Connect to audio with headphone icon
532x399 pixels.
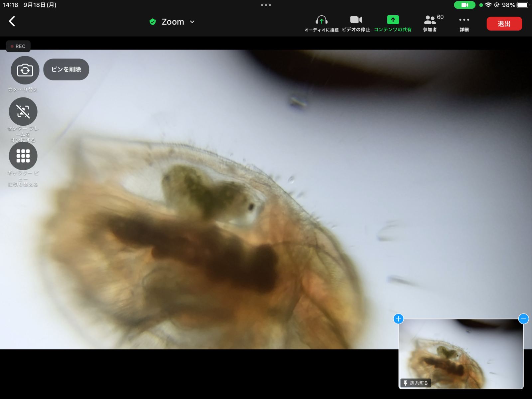(321, 23)
